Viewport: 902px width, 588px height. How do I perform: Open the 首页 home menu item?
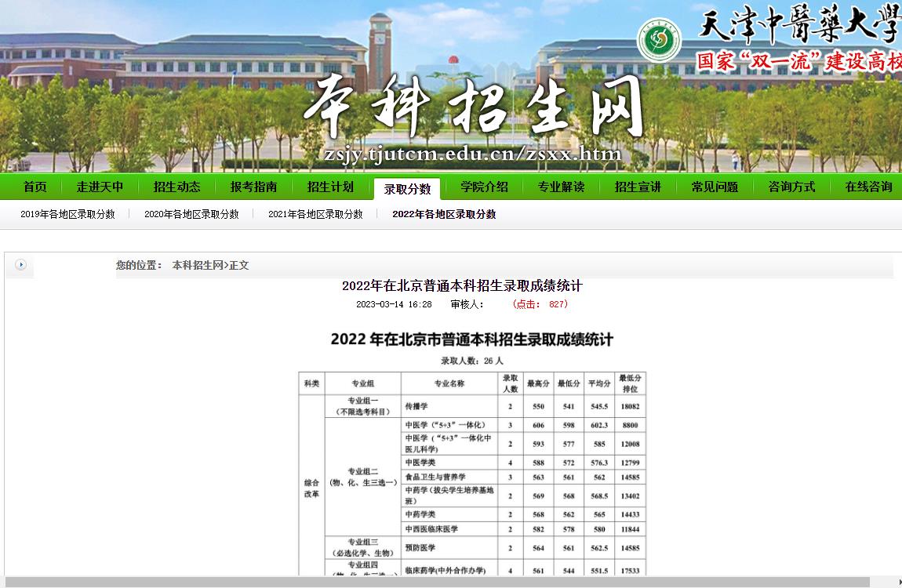pyautogui.click(x=35, y=187)
